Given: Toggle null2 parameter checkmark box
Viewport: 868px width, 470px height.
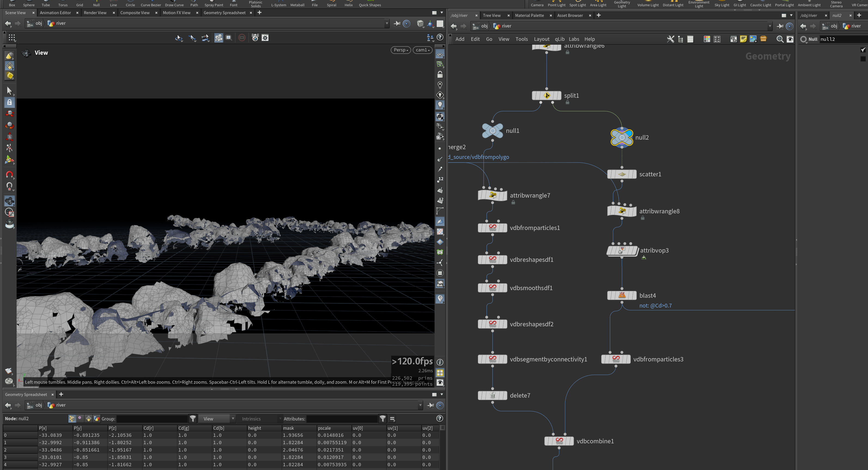Looking at the screenshot, I should tap(863, 50).
